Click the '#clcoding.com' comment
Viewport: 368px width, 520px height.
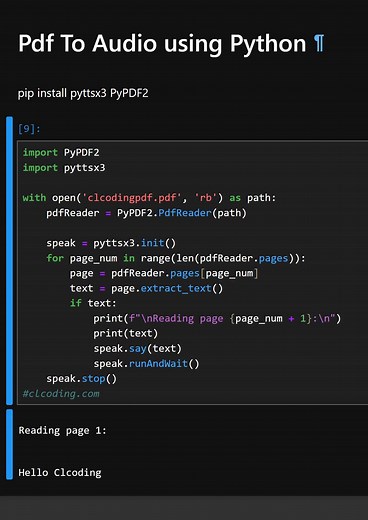click(61, 394)
